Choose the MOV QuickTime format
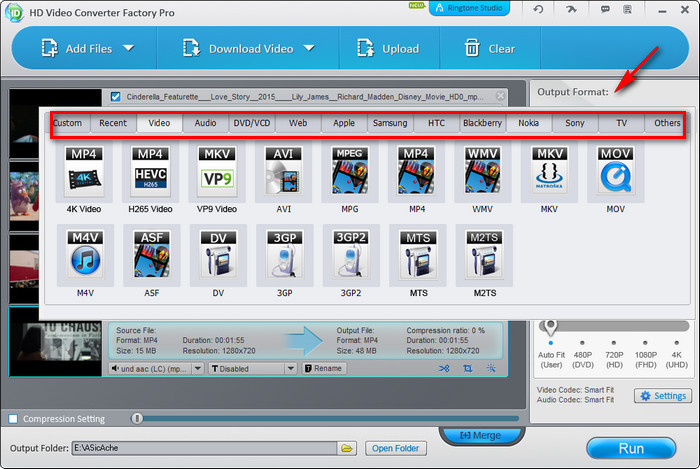This screenshot has height=469, width=700. [x=616, y=172]
